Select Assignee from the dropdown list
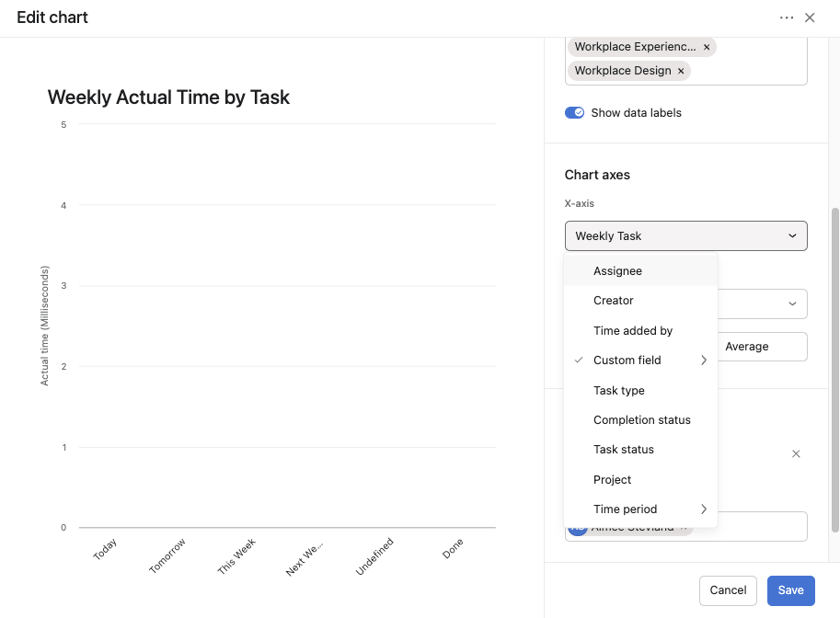The width and height of the screenshot is (840, 618). click(617, 271)
